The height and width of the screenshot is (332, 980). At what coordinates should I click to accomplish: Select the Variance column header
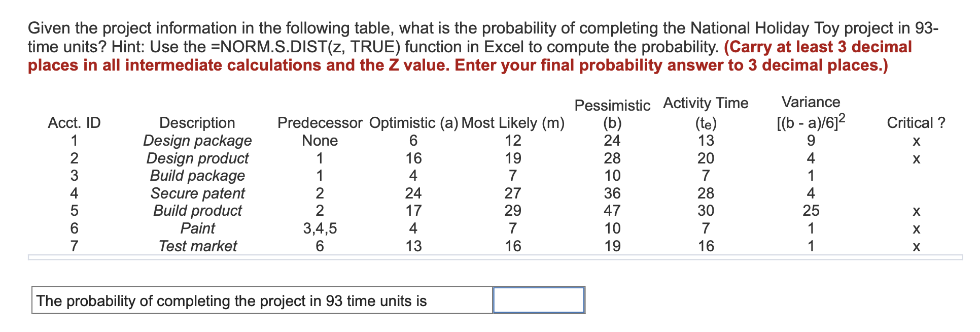(810, 112)
